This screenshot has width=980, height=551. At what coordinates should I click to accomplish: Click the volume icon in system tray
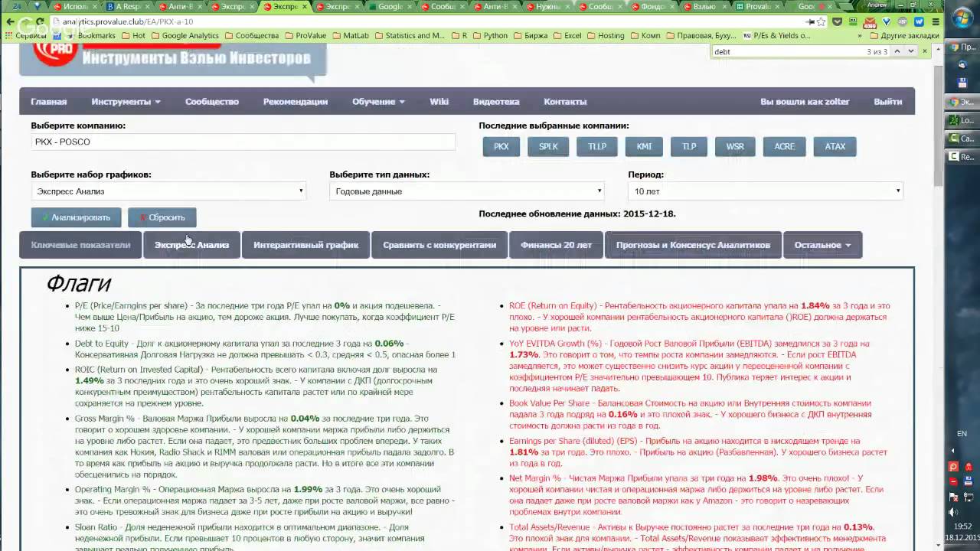953,512
